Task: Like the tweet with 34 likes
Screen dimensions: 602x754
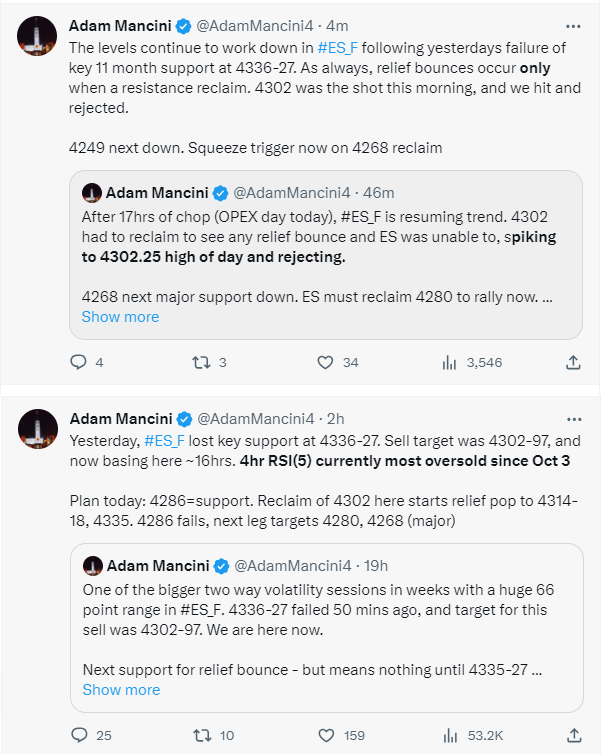Action: [x=326, y=362]
